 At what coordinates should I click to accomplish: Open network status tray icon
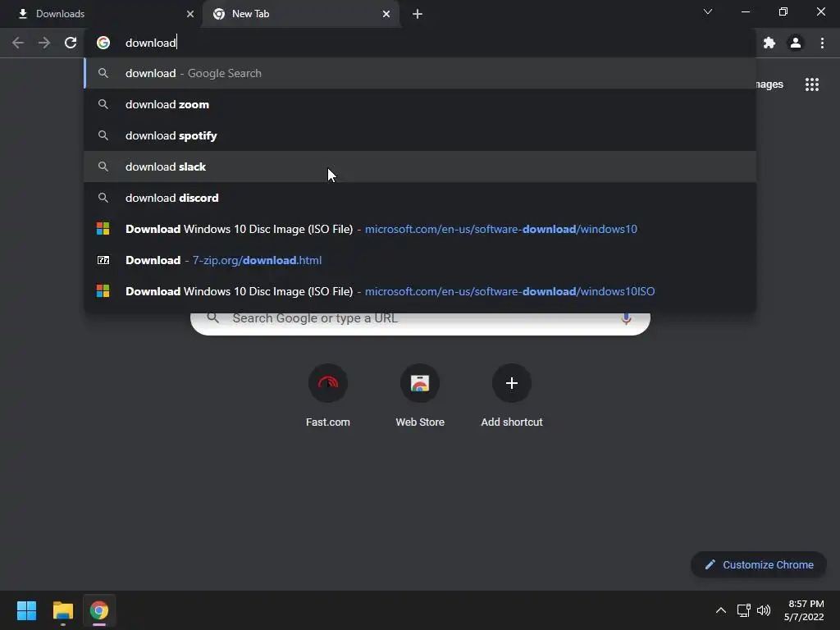pyautogui.click(x=743, y=610)
